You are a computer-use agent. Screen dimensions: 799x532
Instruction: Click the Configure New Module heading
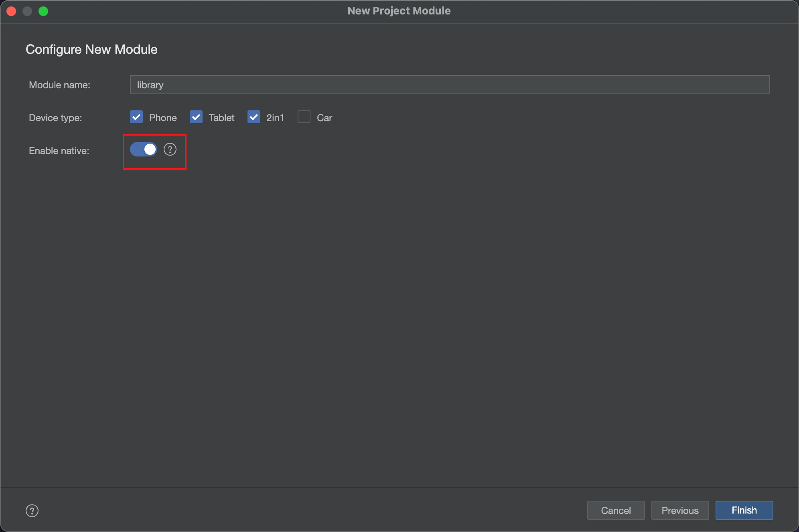click(91, 49)
